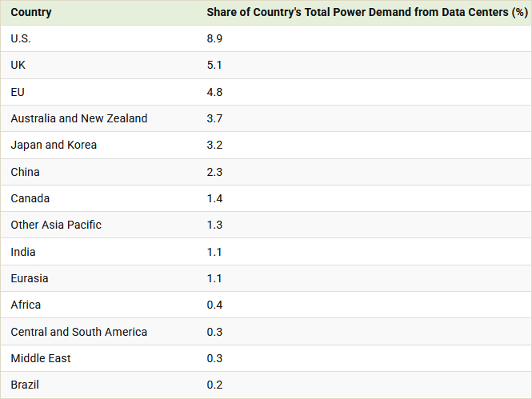This screenshot has height=399, width=532.
Task: Select the Middle East cell
Action: pyautogui.click(x=41, y=359)
